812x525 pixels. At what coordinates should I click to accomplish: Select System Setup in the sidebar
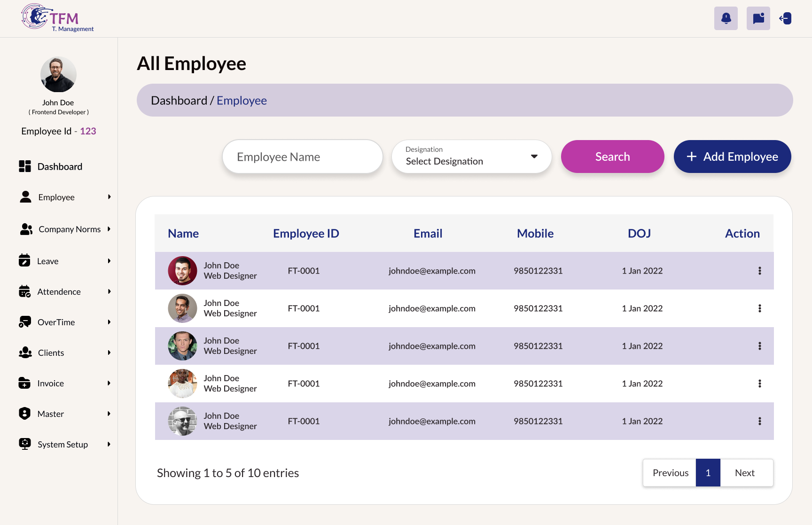click(x=63, y=445)
